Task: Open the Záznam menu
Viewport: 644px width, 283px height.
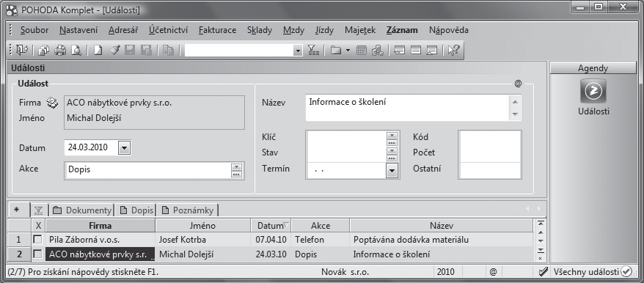Action: 402,30
